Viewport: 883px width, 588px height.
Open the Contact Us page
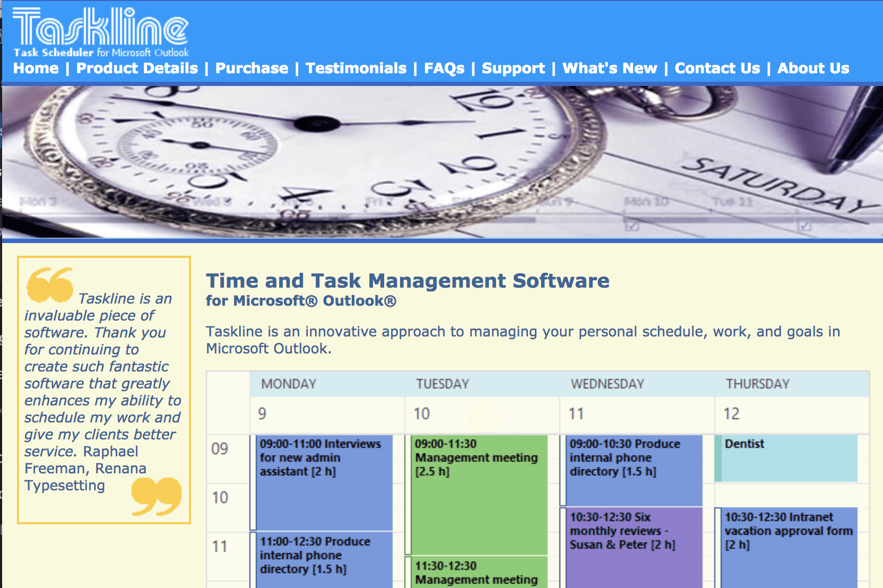717,68
